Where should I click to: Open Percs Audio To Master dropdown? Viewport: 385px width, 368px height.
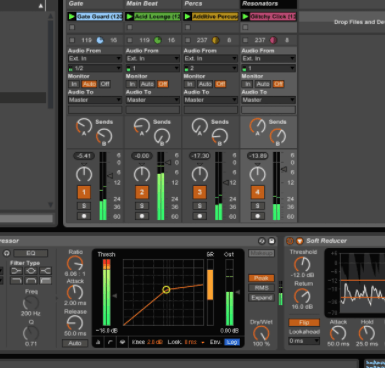click(210, 100)
